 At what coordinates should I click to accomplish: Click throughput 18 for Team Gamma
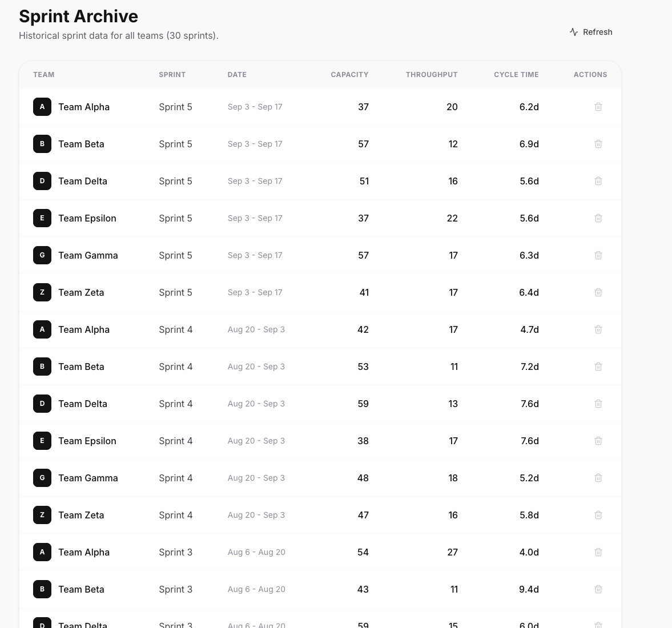pos(453,478)
